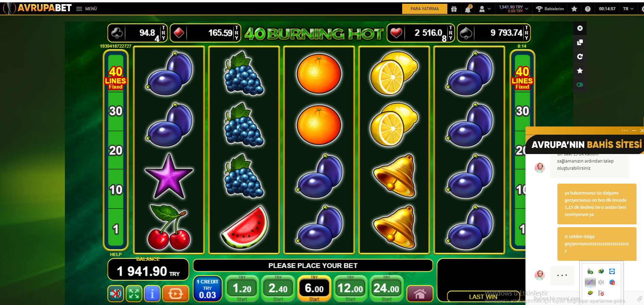Image resolution: width=644 pixels, height=305 pixels.
Task: Open the notifications bell
Action: point(468,9)
